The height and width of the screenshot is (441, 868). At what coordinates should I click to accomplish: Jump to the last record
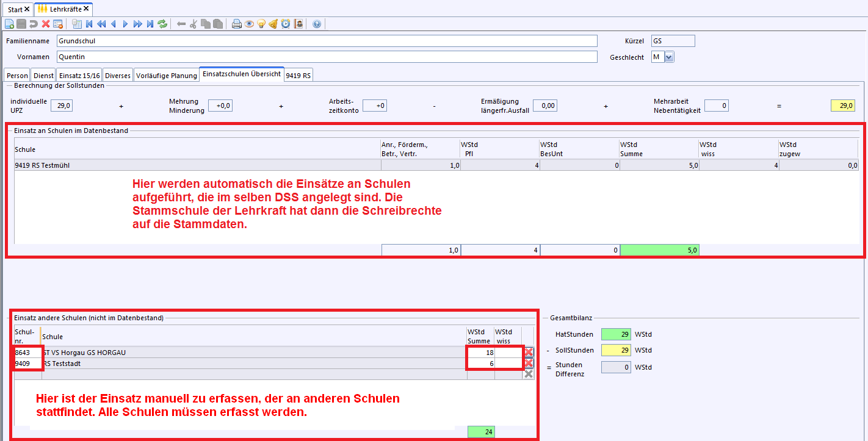point(150,24)
